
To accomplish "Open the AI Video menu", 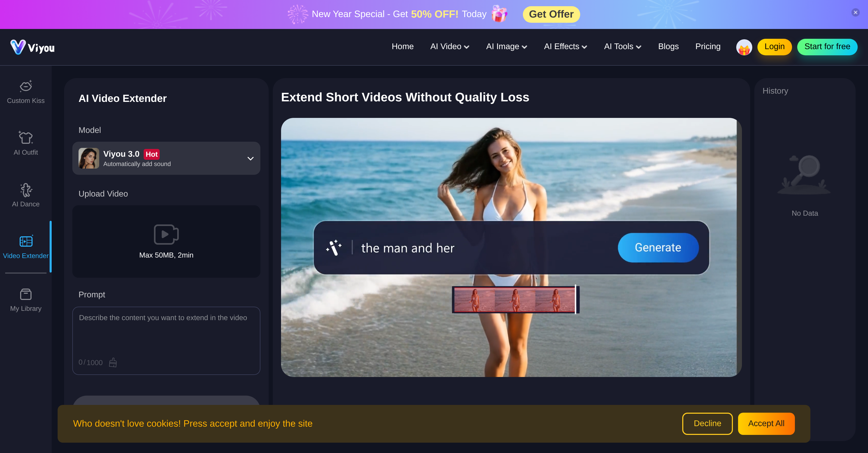I will click(x=449, y=47).
